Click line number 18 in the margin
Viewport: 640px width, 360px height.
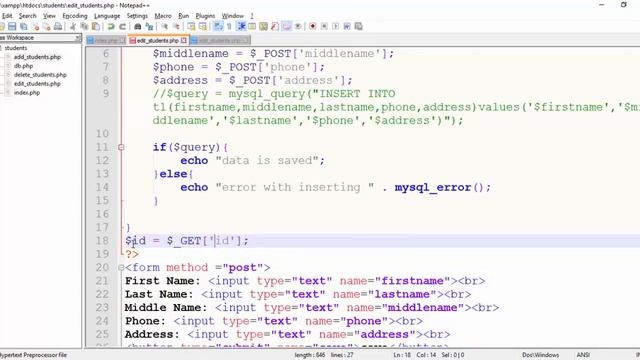[102, 241]
